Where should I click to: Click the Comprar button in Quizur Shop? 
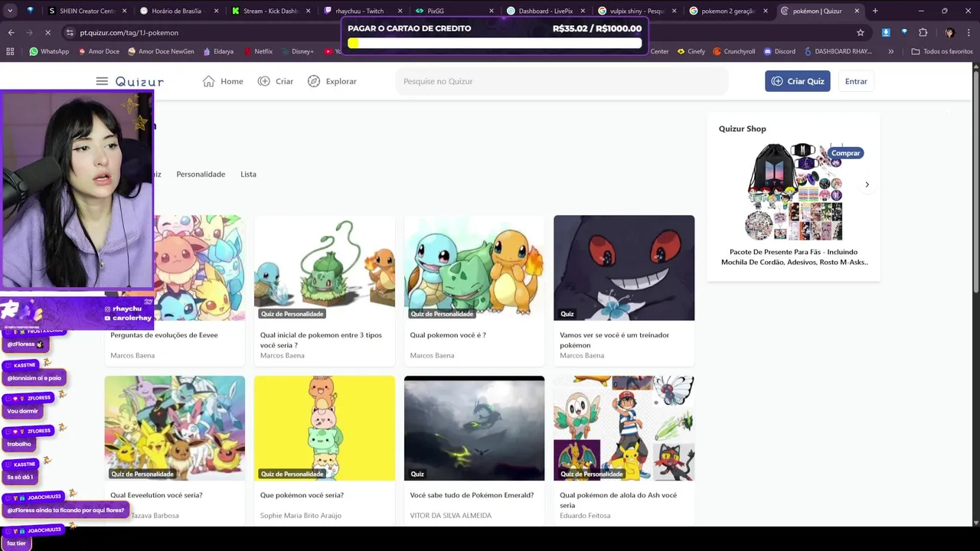(845, 153)
